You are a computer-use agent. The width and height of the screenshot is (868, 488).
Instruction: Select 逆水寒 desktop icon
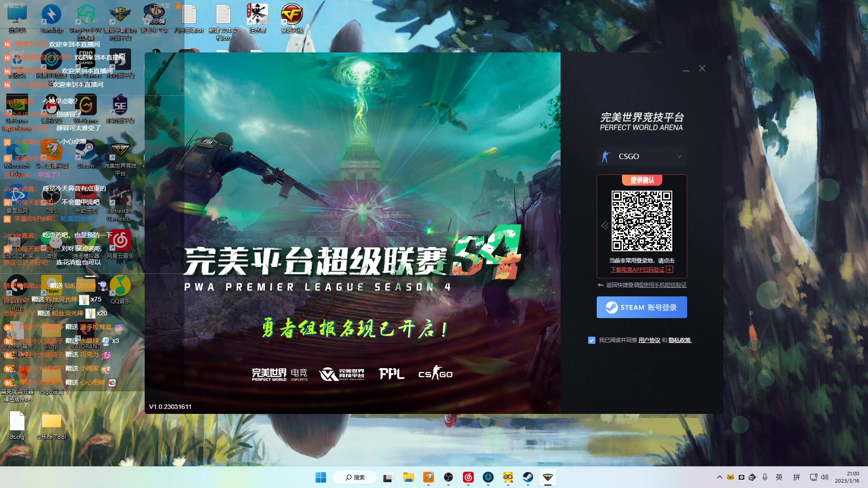click(x=258, y=19)
